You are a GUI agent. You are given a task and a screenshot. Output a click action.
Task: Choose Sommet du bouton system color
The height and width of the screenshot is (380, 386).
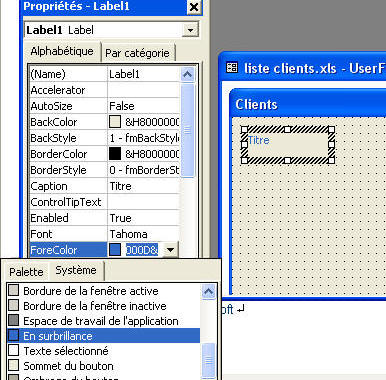click(103, 366)
